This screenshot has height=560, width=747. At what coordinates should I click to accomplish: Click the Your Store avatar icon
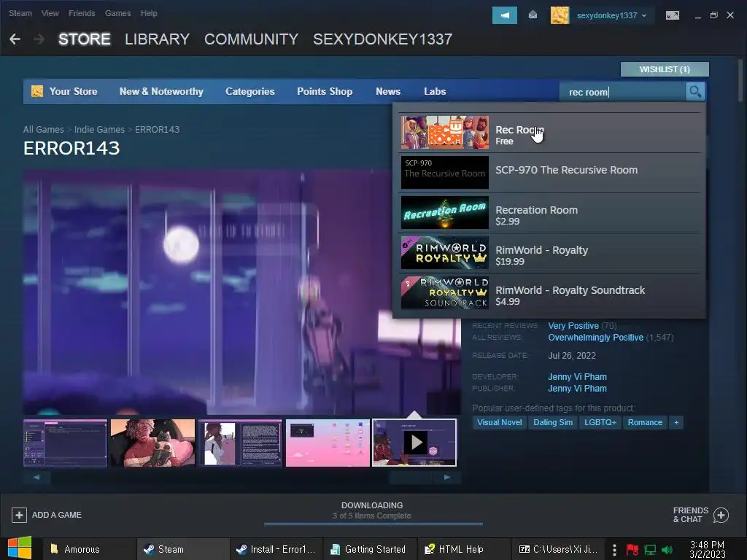pos(36,91)
